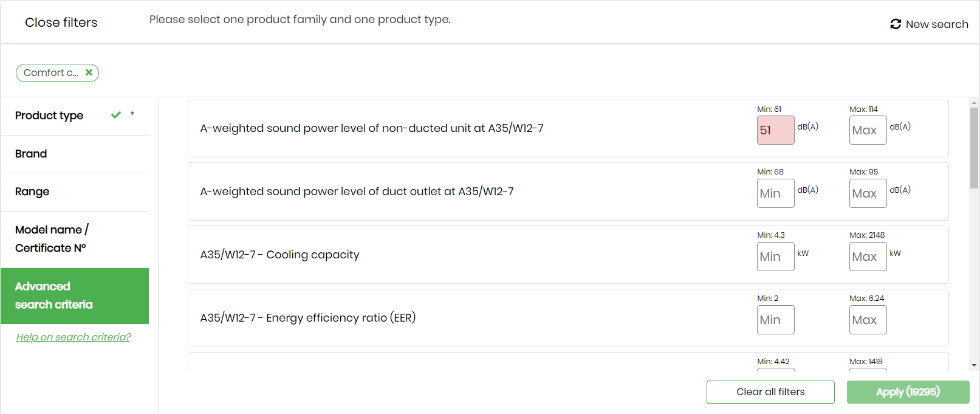Focus Min field for Energy efficiency ratio

click(x=775, y=320)
